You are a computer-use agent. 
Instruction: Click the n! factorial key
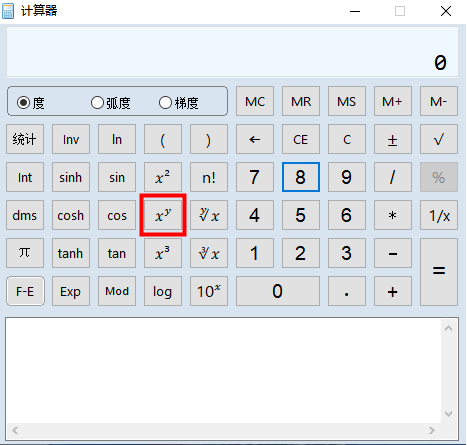tap(209, 177)
